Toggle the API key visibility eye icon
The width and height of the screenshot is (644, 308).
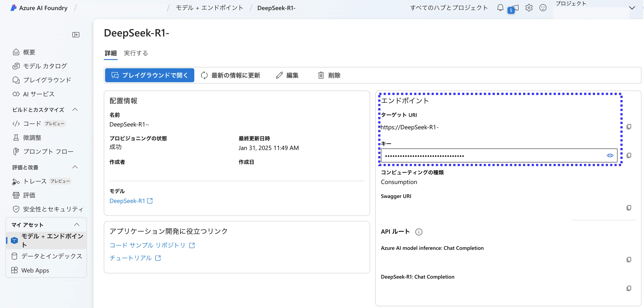[x=609, y=155]
